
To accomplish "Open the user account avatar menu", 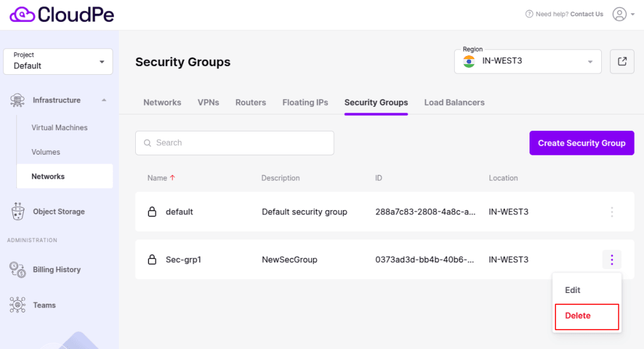I will tap(619, 14).
